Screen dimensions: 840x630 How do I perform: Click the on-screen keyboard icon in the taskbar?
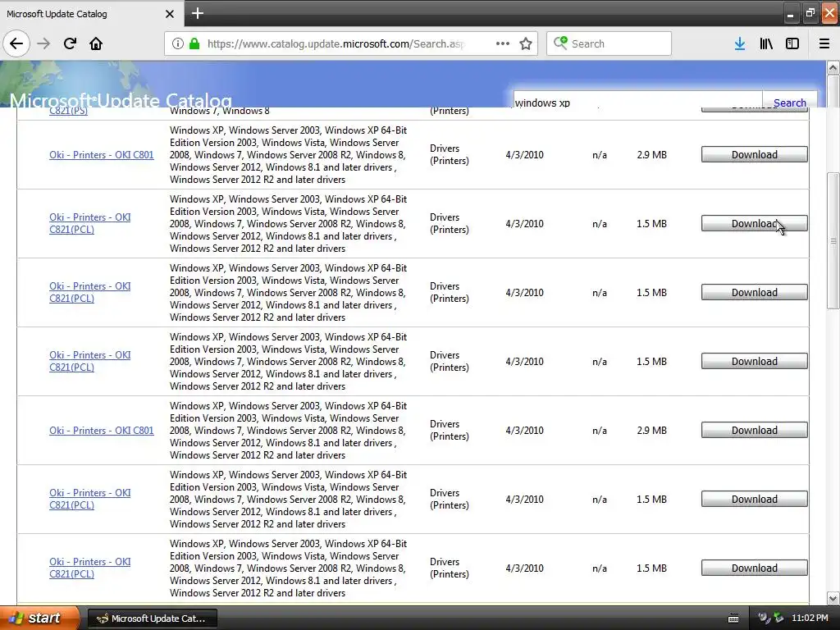point(733,619)
